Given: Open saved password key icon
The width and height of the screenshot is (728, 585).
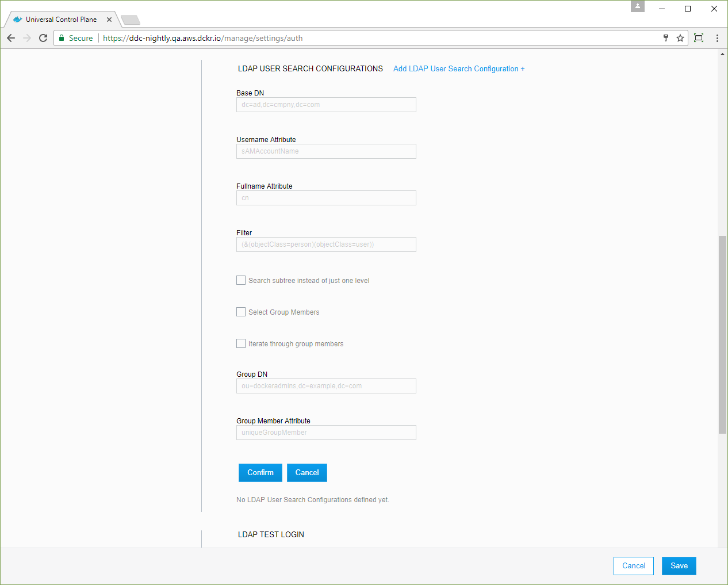Looking at the screenshot, I should point(666,38).
